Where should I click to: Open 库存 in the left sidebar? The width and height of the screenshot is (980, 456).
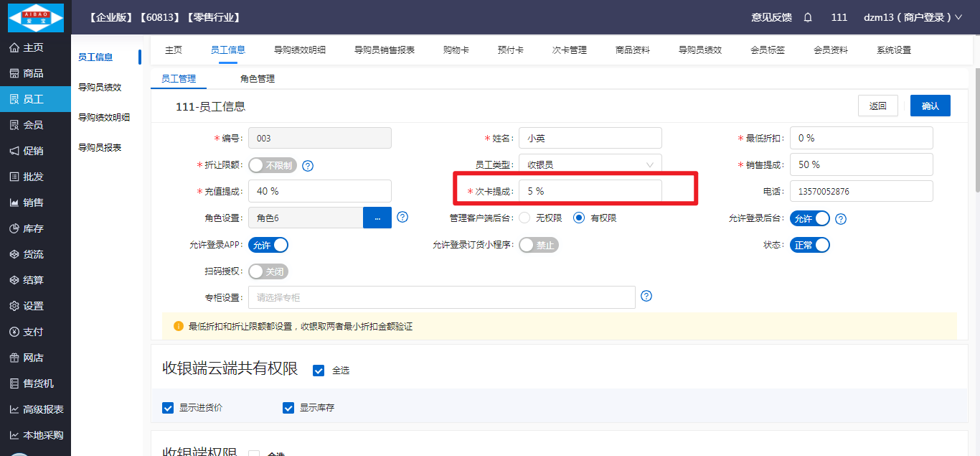pyautogui.click(x=34, y=228)
